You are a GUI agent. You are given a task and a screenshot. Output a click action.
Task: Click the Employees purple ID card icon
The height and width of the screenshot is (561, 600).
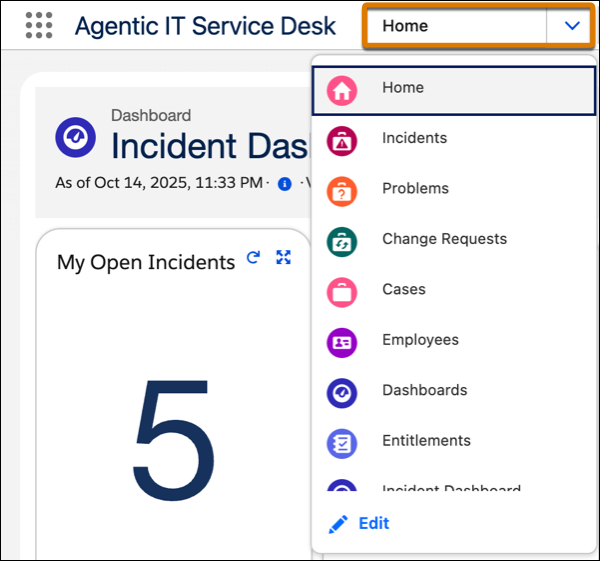pos(342,343)
